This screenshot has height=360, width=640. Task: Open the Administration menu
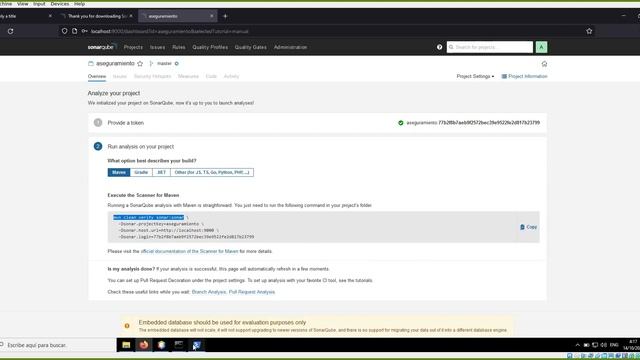point(290,47)
